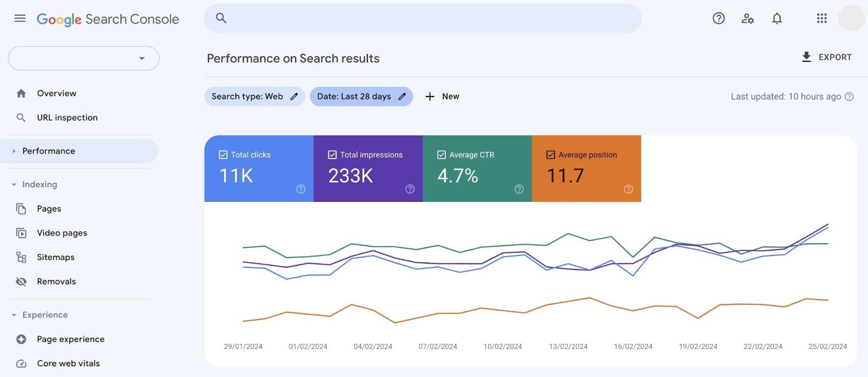
Task: Open help icon on Average position card
Action: click(628, 189)
